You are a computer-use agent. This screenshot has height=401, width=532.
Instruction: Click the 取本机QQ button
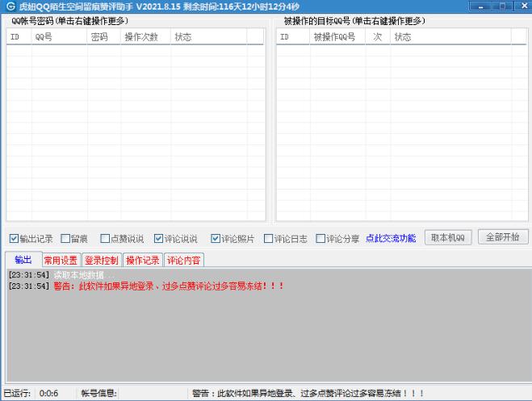click(448, 238)
